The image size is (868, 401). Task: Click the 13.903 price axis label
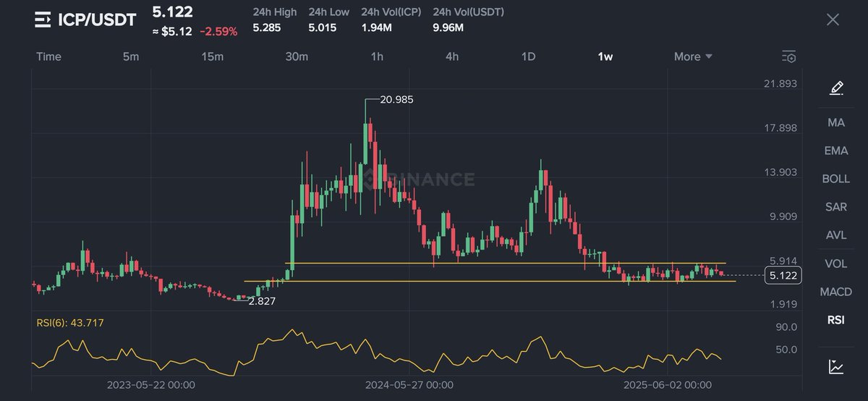click(780, 172)
